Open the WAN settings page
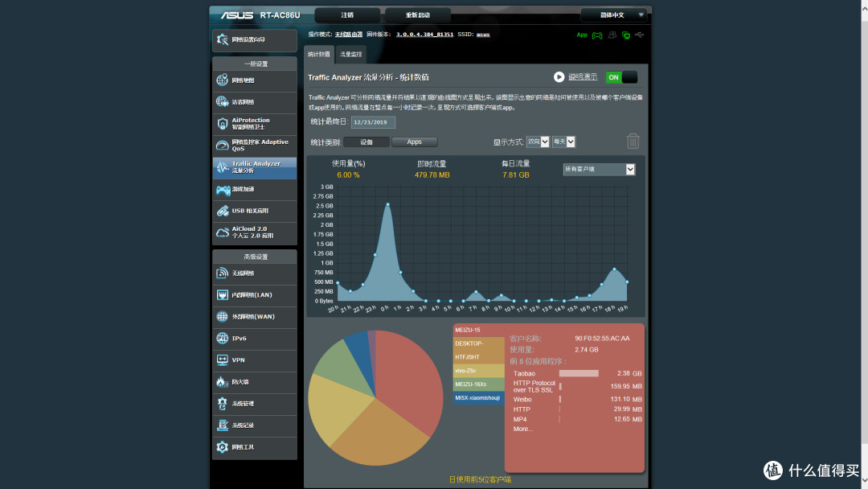 (x=255, y=317)
